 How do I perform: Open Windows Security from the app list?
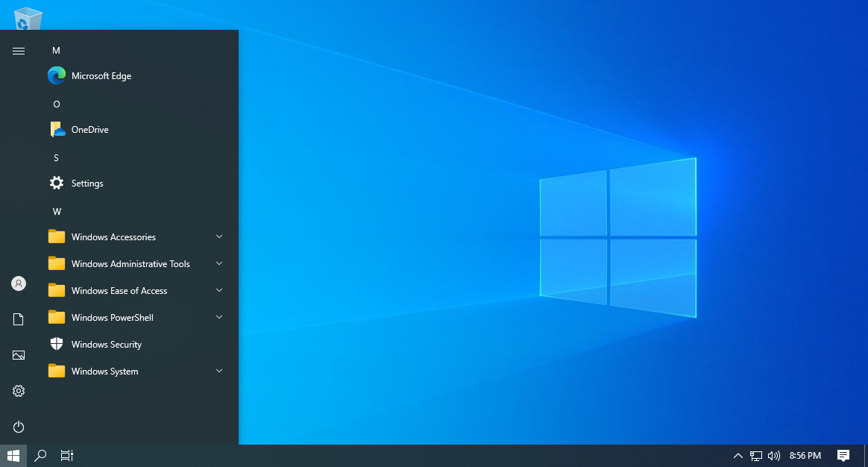[x=137, y=345]
